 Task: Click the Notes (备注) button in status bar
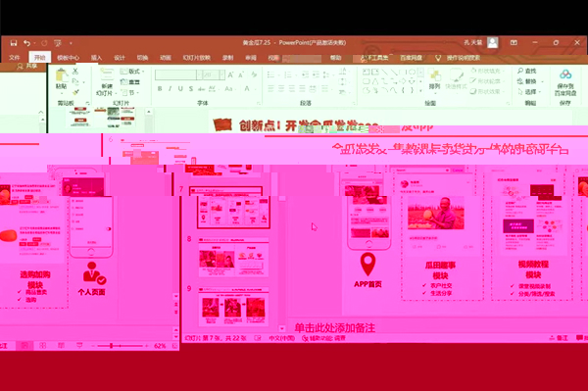click(559, 338)
